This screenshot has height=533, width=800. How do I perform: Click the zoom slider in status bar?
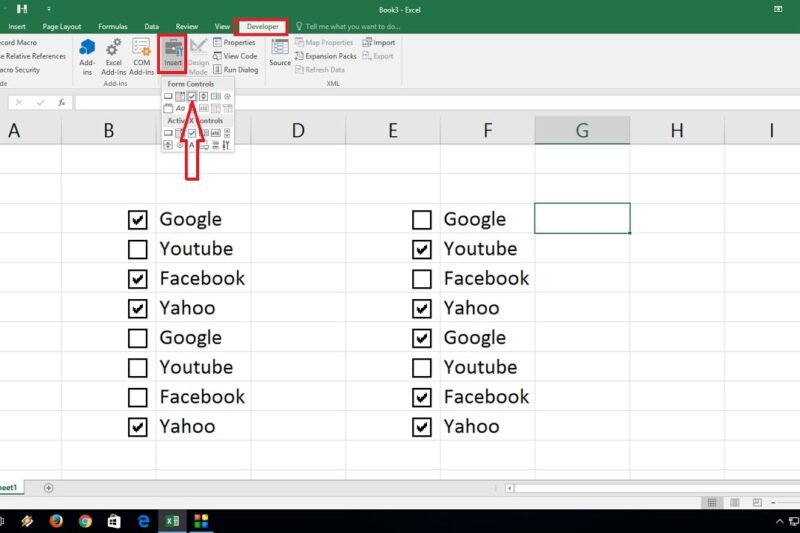(785, 501)
